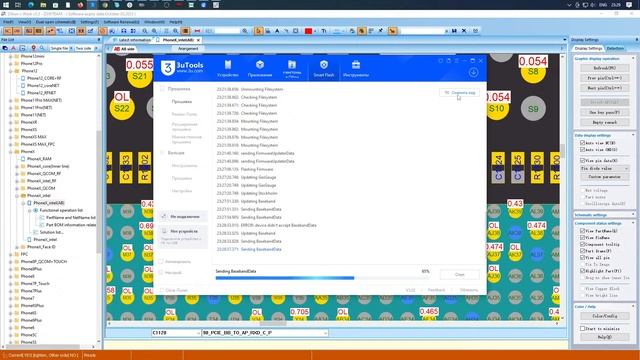Toggle Part frame checkbox
Viewport: 640px width, 360px height.
tap(582, 251)
